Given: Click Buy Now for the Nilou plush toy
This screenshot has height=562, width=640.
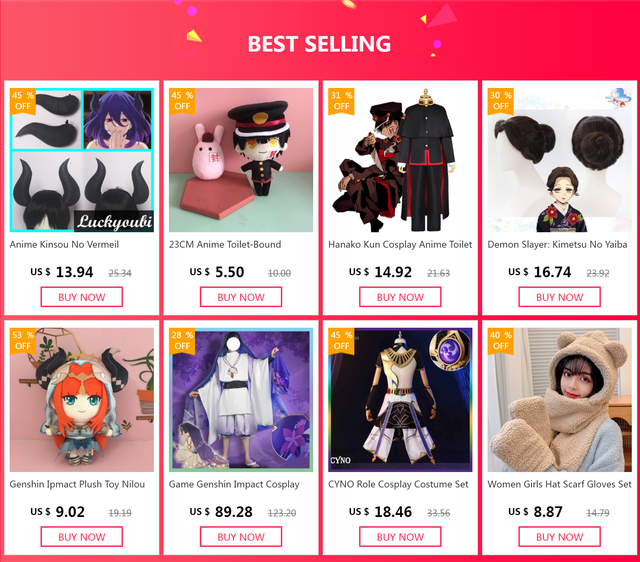Looking at the screenshot, I should (x=82, y=537).
